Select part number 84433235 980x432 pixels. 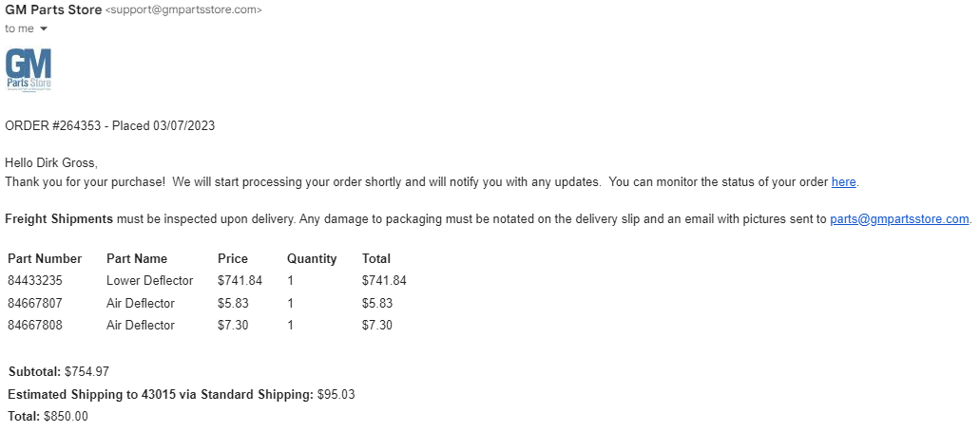35,280
